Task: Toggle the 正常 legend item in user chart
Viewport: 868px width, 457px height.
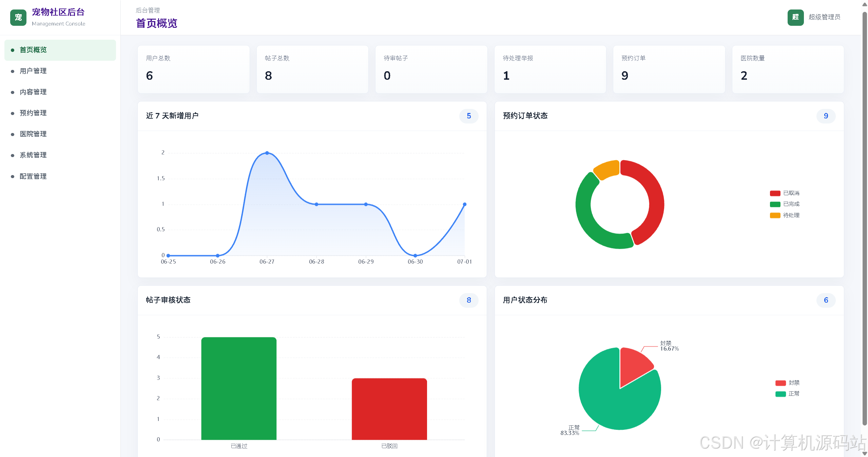Action: click(787, 394)
